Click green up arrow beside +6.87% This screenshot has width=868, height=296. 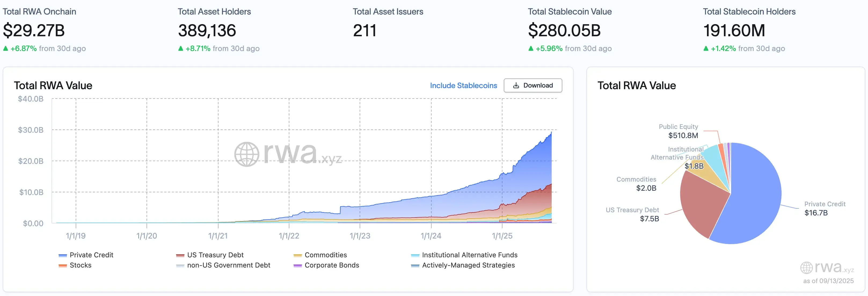(x=5, y=49)
